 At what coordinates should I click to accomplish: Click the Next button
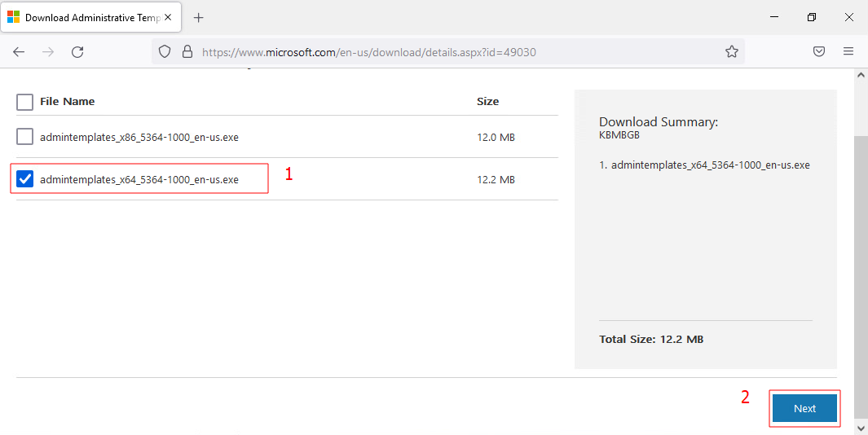pyautogui.click(x=804, y=408)
